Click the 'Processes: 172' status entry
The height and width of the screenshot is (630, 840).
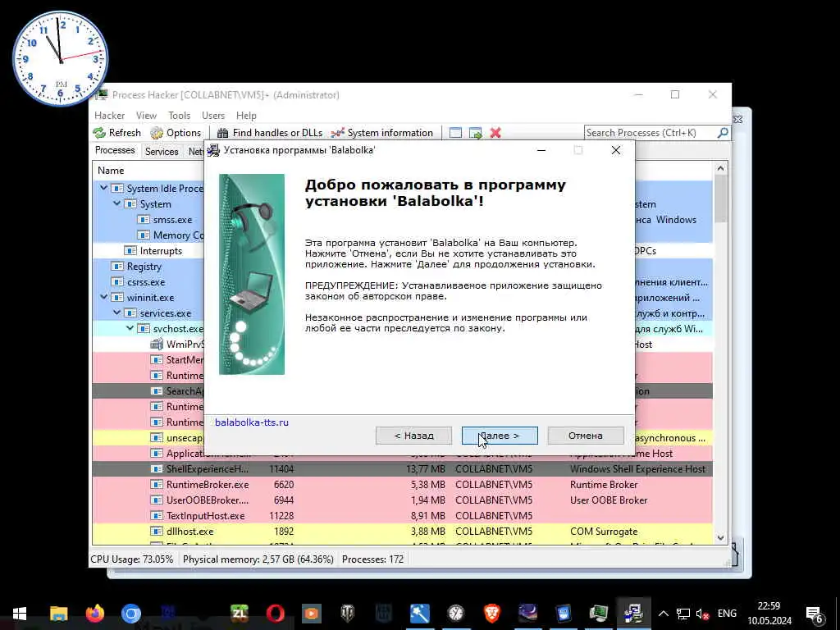(x=373, y=559)
